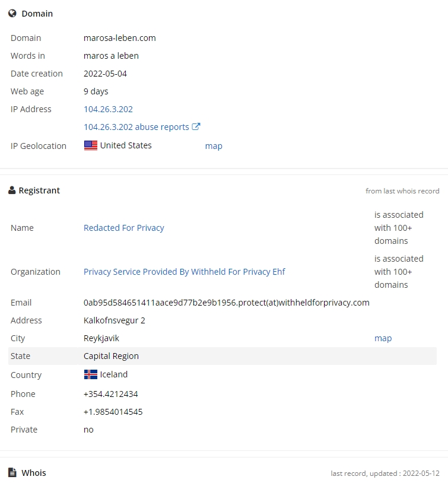Open Redacted For Privacy registrant link
The width and height of the screenshot is (448, 483).
pyautogui.click(x=124, y=228)
